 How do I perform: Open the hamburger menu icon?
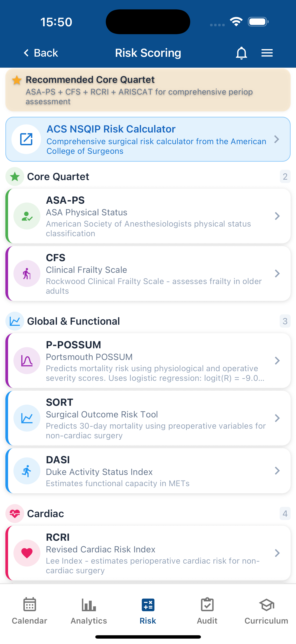click(x=267, y=53)
